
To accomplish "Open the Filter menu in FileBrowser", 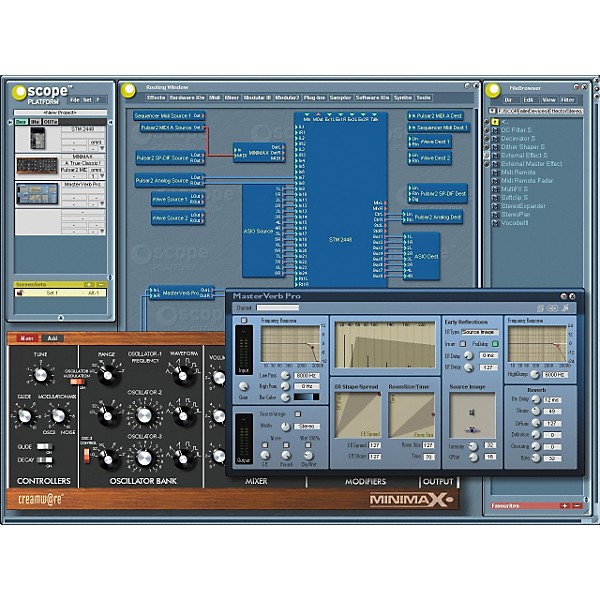I will [567, 100].
